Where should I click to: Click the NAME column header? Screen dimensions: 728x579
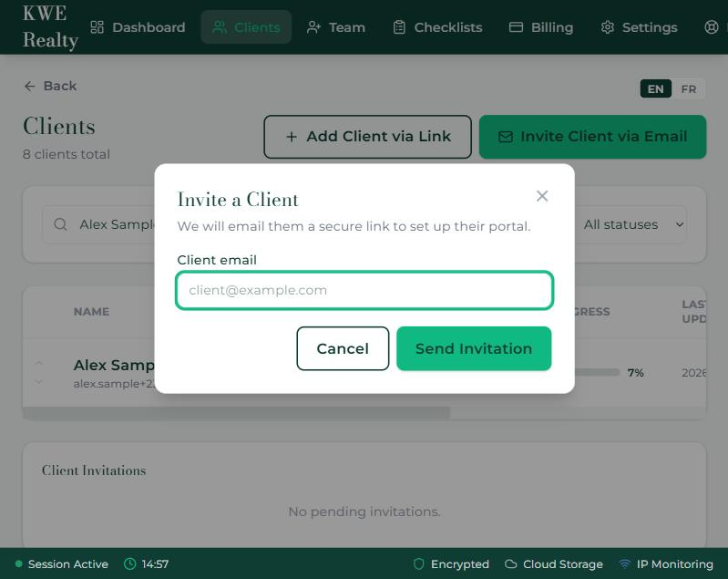click(91, 311)
